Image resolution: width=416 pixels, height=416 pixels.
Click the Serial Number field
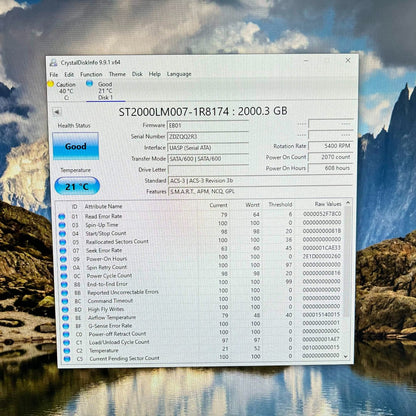[207, 136]
